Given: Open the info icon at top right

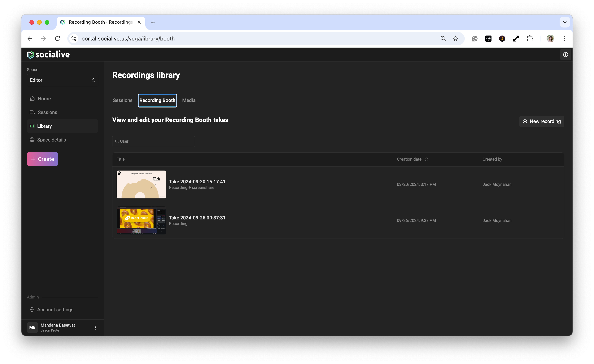Looking at the screenshot, I should tap(565, 55).
